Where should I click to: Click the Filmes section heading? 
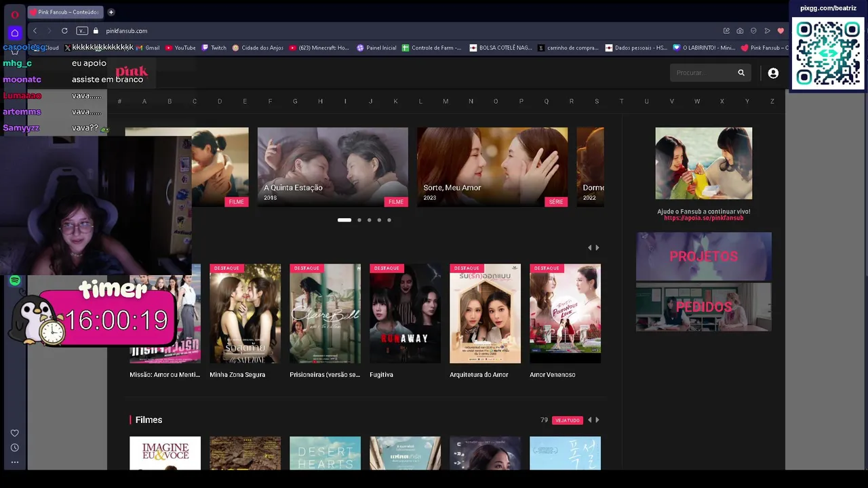click(x=149, y=420)
